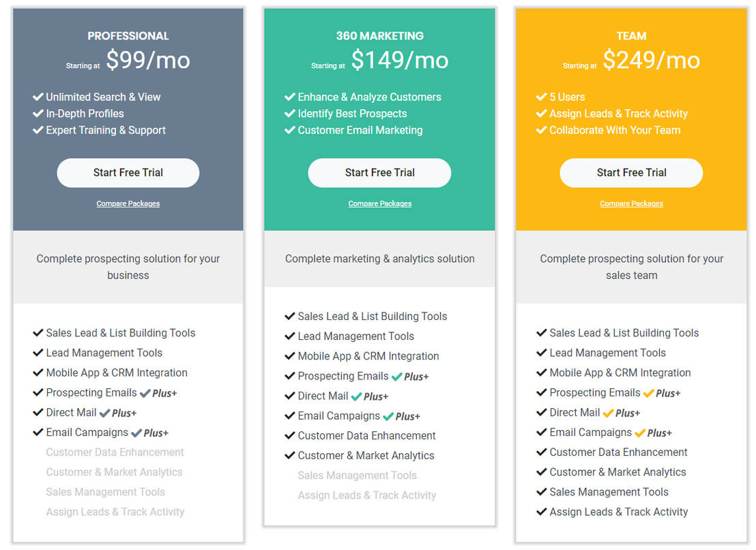The height and width of the screenshot is (550, 756).
Task: Select the PROFESSIONAL plan heading
Action: point(128,36)
